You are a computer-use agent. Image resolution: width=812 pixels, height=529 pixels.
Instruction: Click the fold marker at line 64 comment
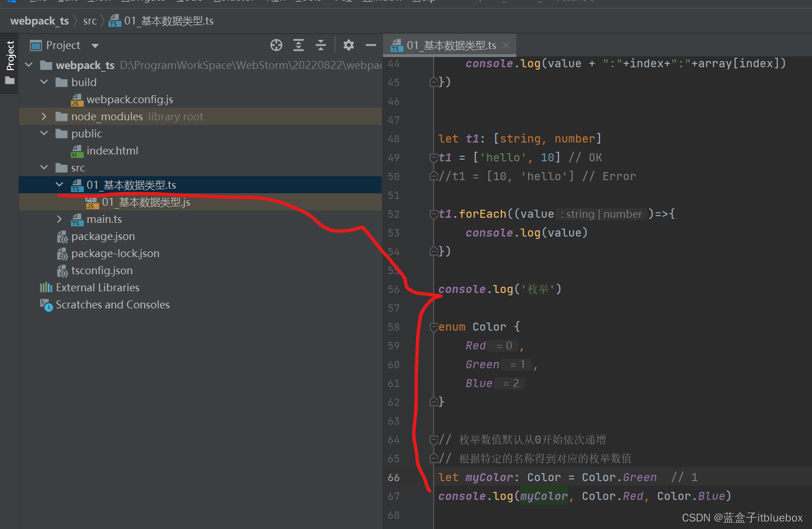pos(433,440)
